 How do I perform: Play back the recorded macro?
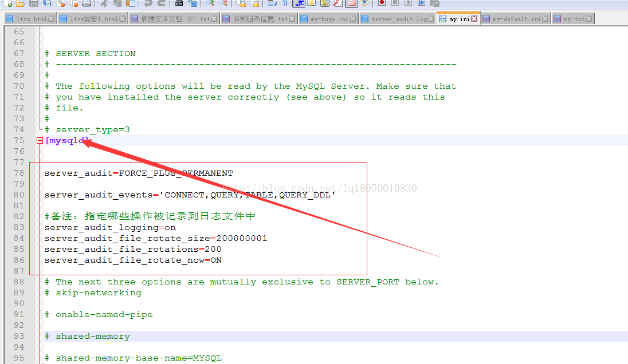(408, 3)
